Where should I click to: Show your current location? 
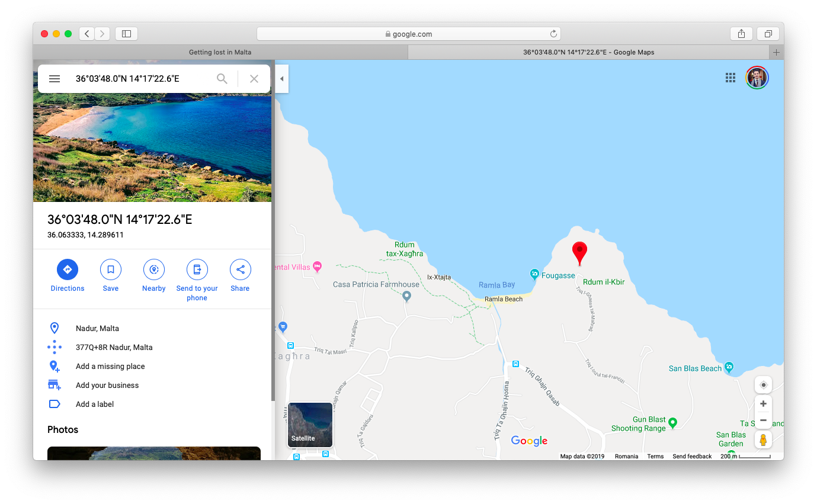[763, 385]
